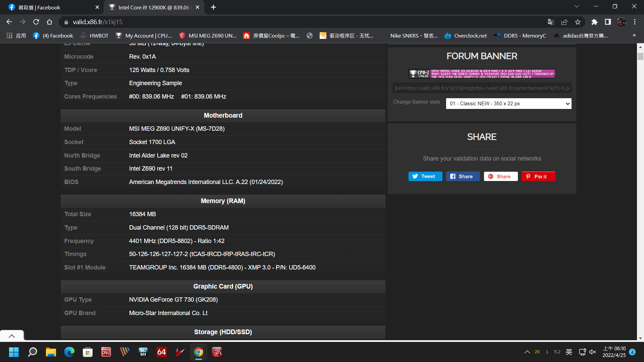Open the 原價屋Coolpc bookmark

pos(271,36)
